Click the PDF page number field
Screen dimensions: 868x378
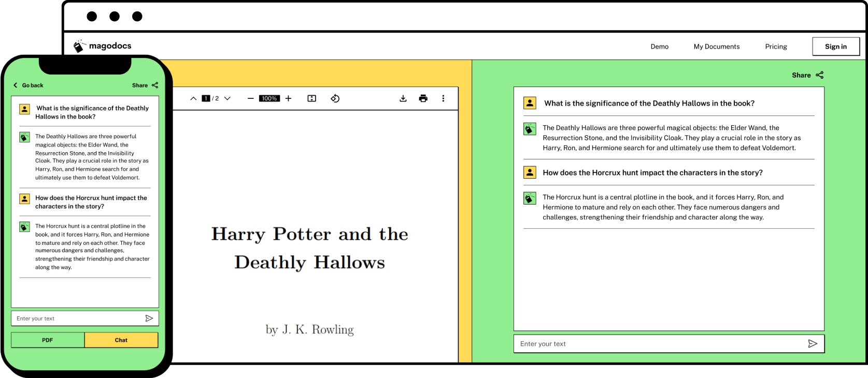206,98
